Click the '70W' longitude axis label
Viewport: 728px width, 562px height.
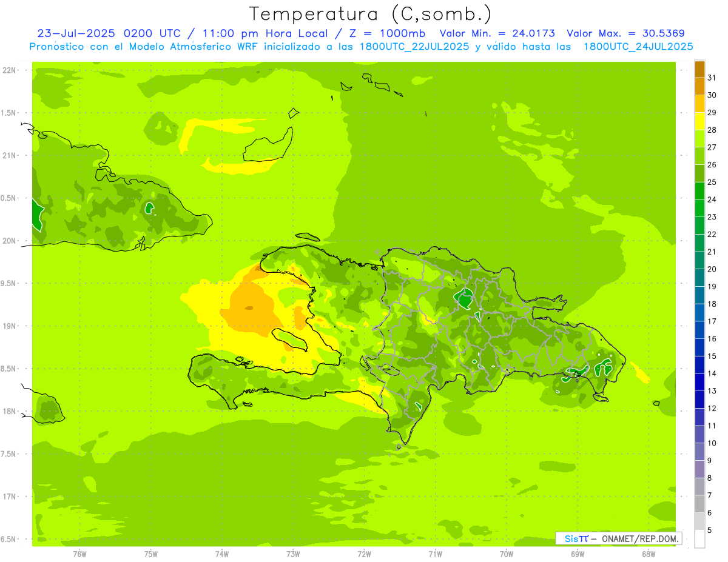click(507, 554)
